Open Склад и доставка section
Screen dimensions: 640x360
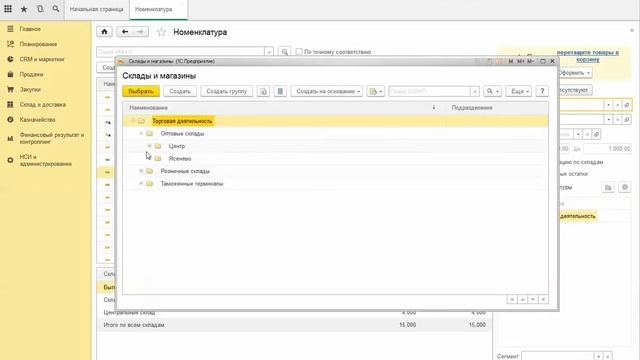pos(42,104)
